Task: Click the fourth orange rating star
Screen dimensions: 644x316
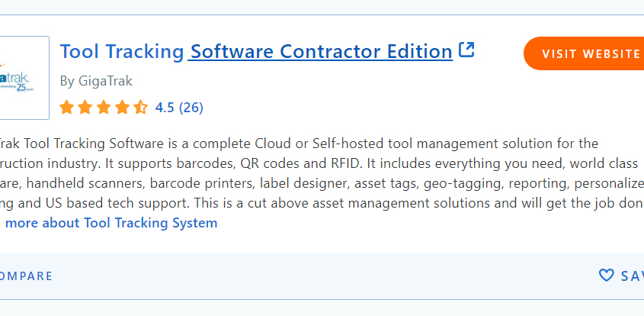Action: 122,108
